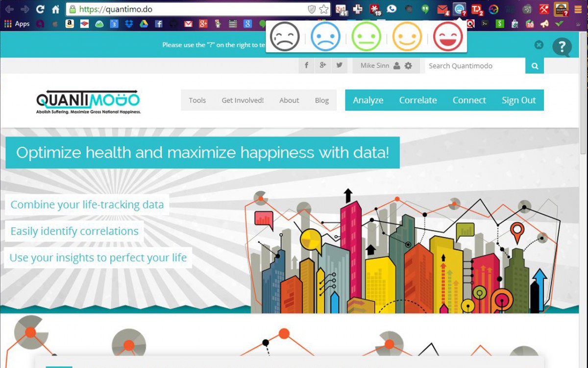Go to the Analyze tab
The width and height of the screenshot is (588, 368).
368,100
